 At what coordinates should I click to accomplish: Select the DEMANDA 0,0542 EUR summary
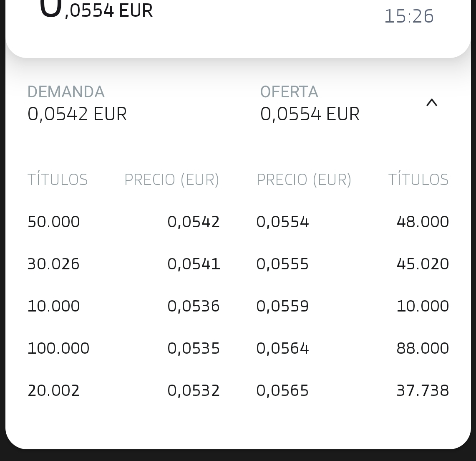click(x=77, y=104)
